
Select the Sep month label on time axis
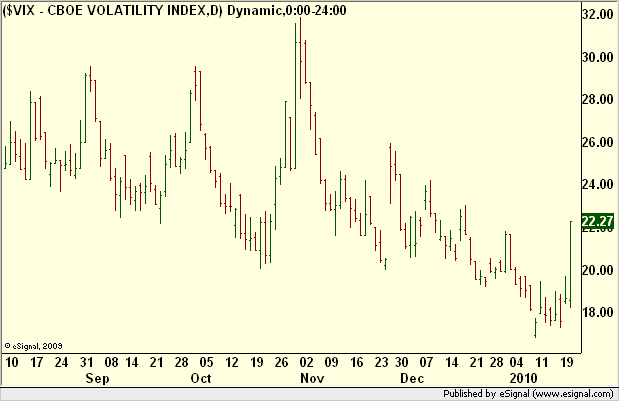[98, 379]
